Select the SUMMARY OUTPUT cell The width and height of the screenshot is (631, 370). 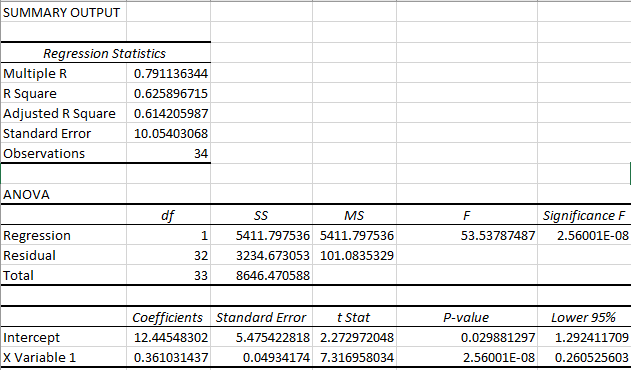pyautogui.click(x=64, y=12)
